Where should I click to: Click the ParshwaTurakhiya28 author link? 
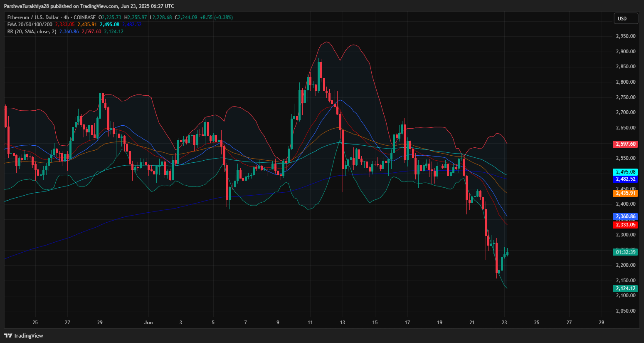coord(25,6)
